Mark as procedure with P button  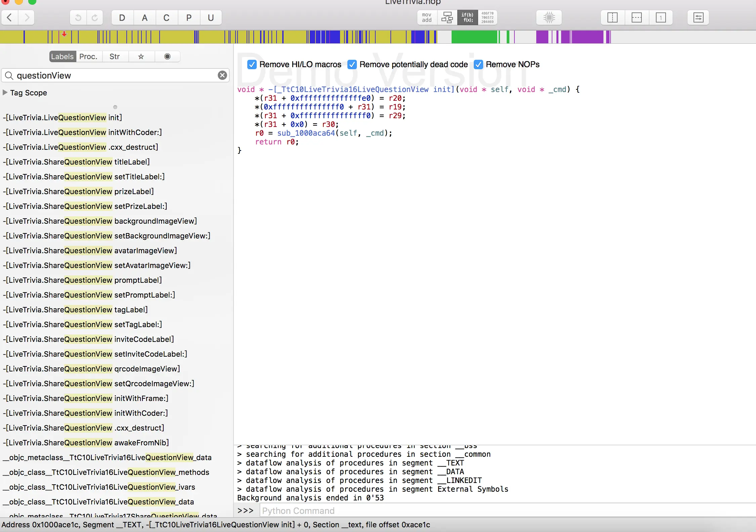point(189,17)
